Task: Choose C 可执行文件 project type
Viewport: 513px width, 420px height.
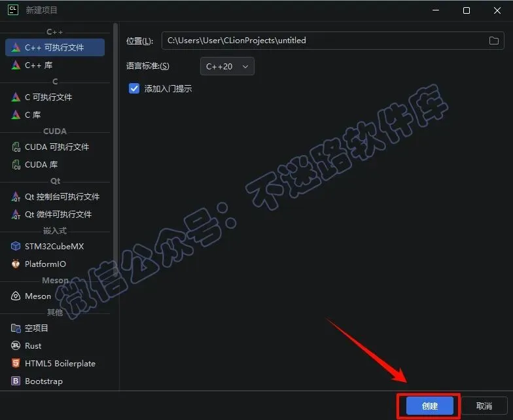Action: pos(55,97)
